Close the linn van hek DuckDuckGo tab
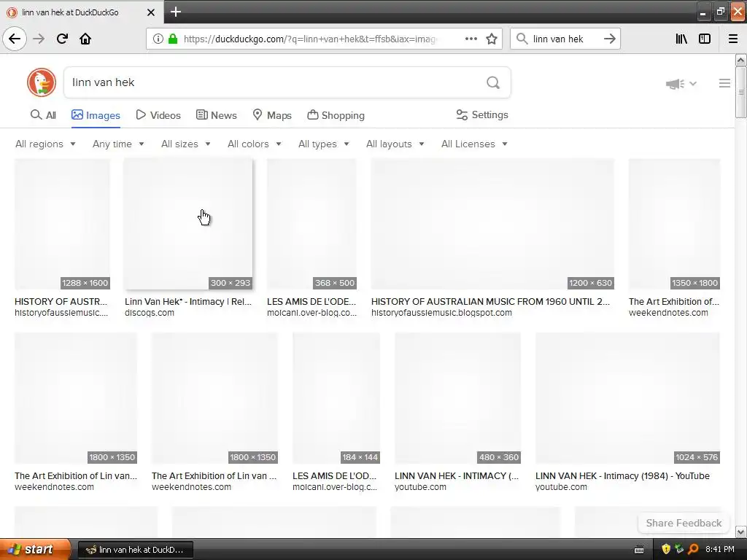This screenshot has height=560, width=747. pyautogui.click(x=151, y=12)
